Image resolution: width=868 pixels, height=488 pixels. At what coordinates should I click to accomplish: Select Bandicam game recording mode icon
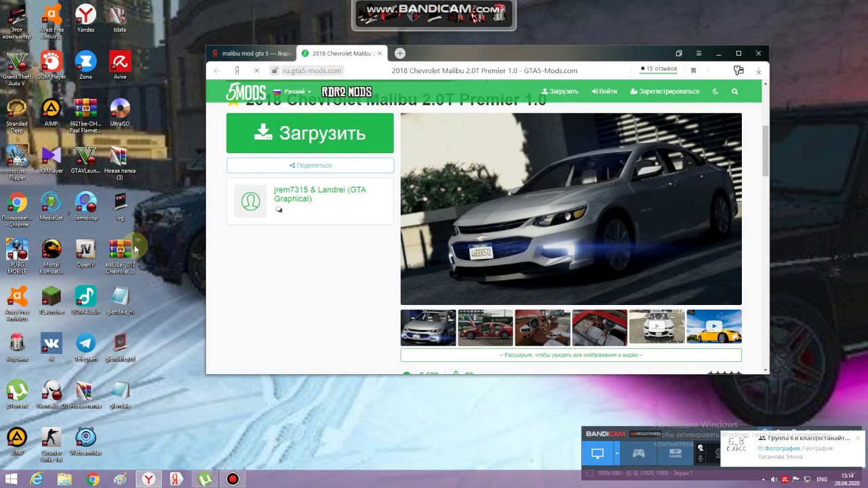(639, 453)
